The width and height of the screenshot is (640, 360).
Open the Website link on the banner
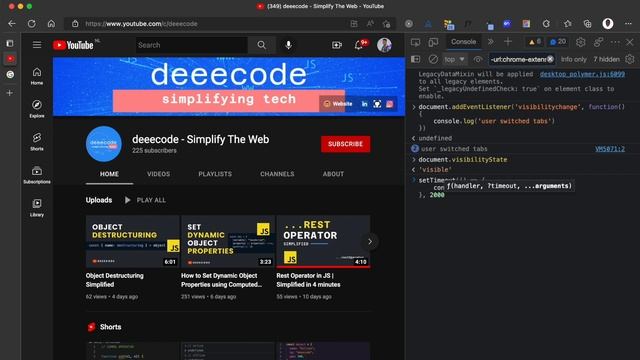[338, 104]
